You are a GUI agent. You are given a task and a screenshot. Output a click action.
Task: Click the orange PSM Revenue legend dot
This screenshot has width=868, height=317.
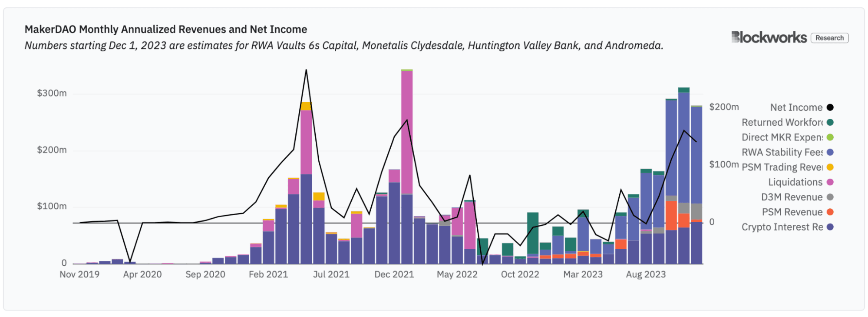point(830,212)
